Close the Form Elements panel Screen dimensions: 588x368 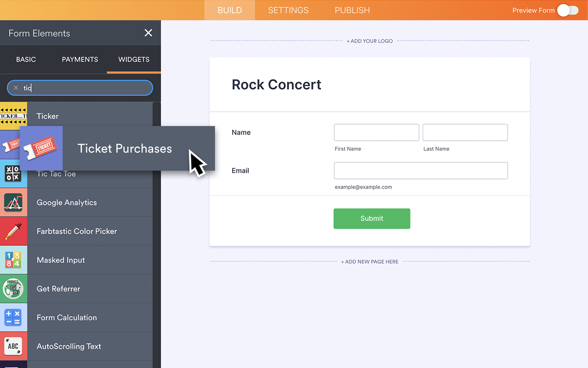coord(148,33)
